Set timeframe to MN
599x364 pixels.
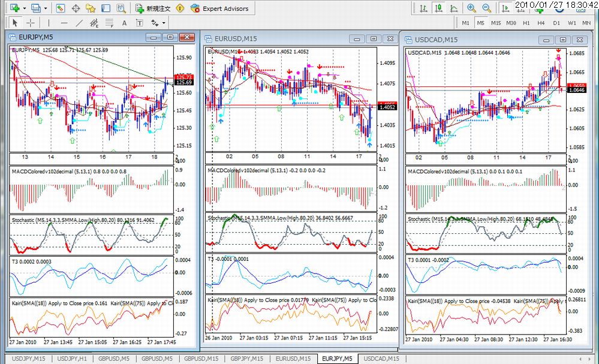[x=586, y=23]
